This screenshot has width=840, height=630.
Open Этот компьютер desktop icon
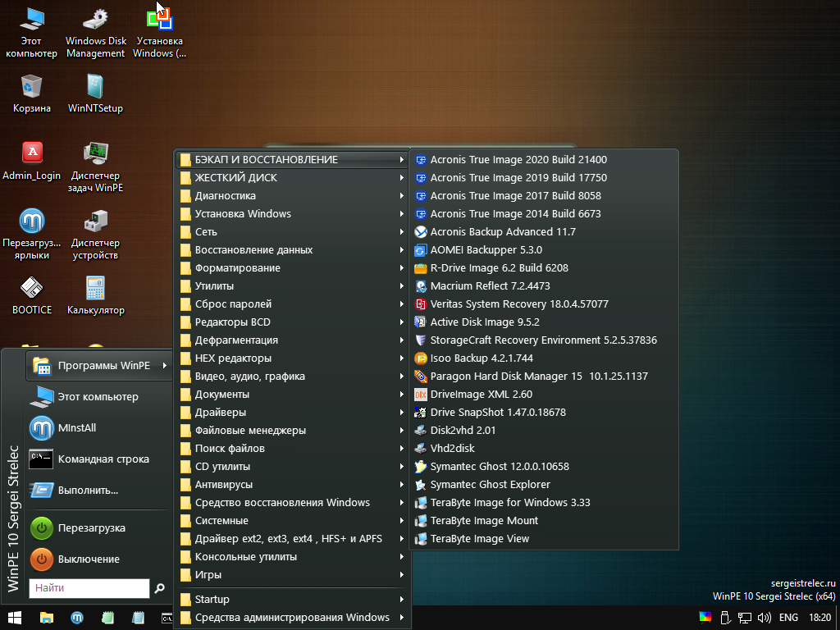(31, 32)
